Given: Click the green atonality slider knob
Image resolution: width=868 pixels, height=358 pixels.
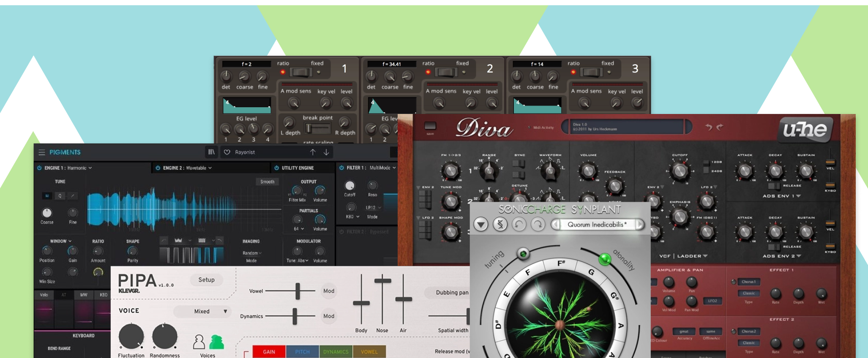Looking at the screenshot, I should (x=605, y=258).
